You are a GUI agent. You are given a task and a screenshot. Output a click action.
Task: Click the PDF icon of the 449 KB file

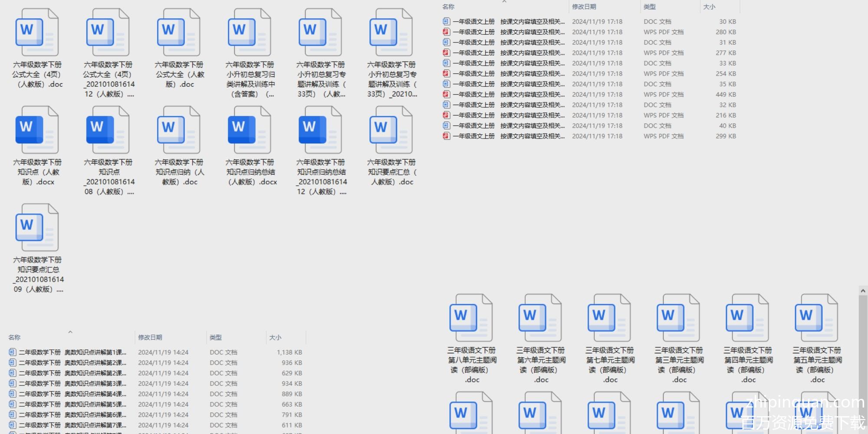tap(446, 95)
